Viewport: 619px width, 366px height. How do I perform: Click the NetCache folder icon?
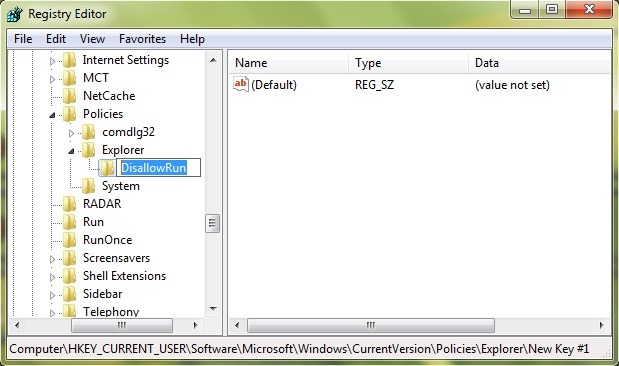(69, 96)
